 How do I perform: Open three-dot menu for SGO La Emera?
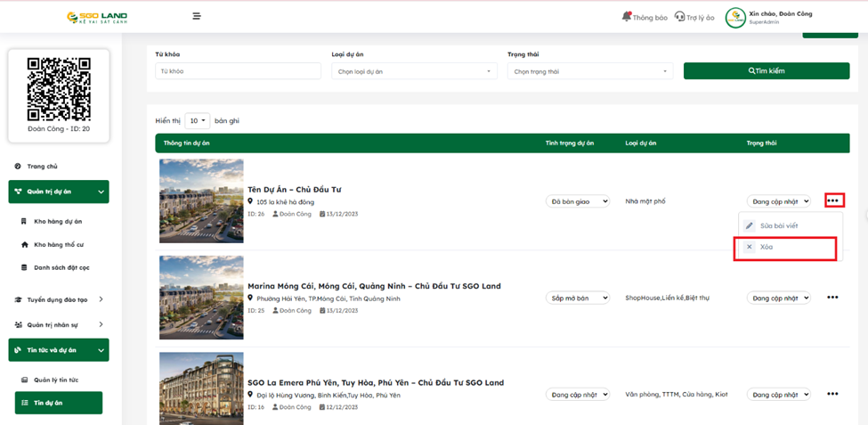832,394
